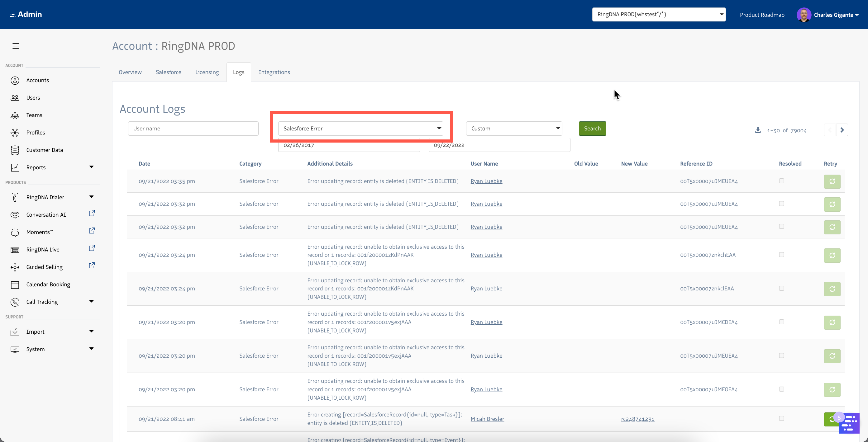Mark the 03:24 pm UNABLE_TO_LOCK_ROW entry resolved
Viewport: 868px width, 442px height.
pos(781,255)
